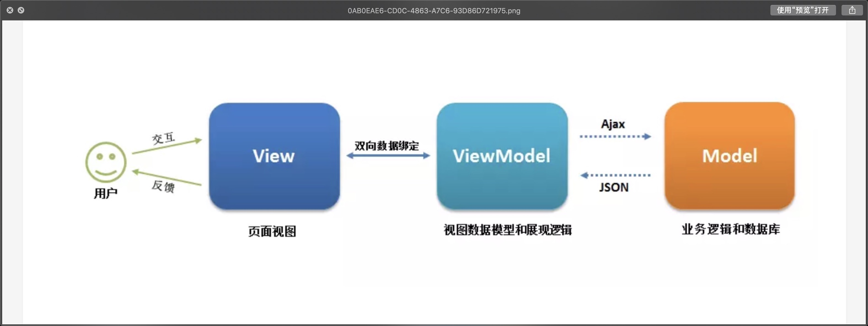Click the dotted Ajax arrow pointing right

[x=615, y=137]
